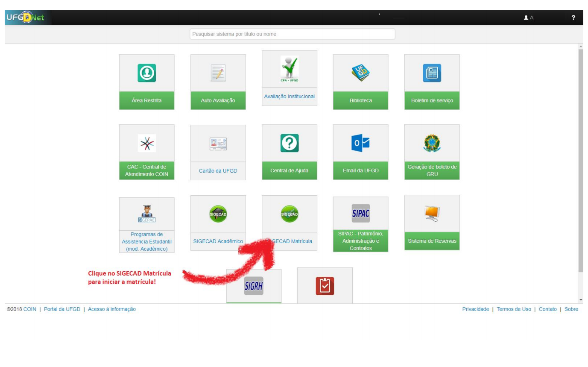Click the Central de Ajuda question icon

tap(289, 143)
